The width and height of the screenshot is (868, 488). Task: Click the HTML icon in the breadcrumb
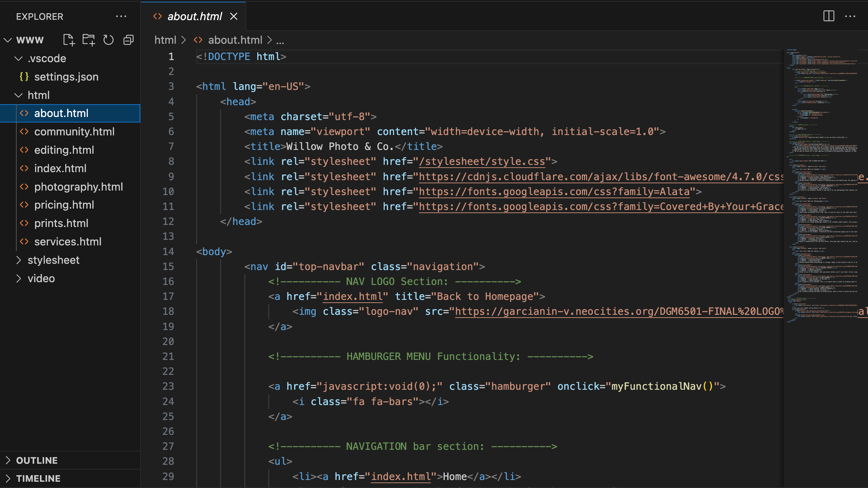(x=198, y=40)
